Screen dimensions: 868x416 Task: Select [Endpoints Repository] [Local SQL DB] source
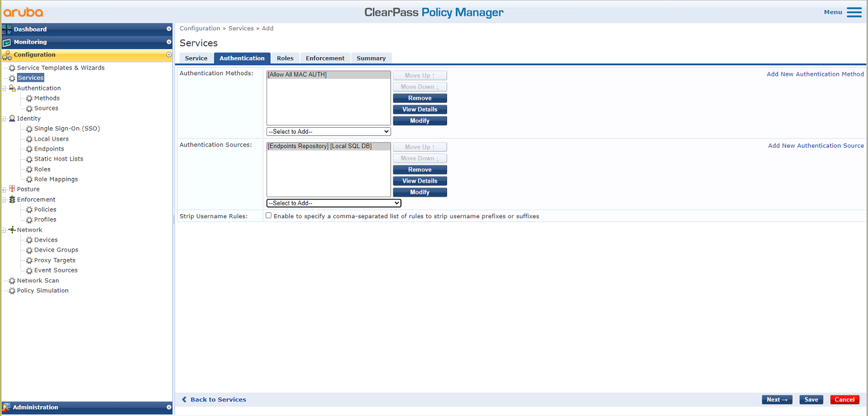point(329,146)
